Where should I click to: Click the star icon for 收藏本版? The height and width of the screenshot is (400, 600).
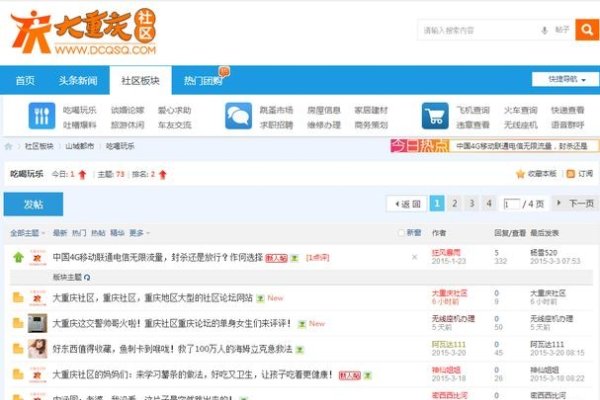coord(520,174)
